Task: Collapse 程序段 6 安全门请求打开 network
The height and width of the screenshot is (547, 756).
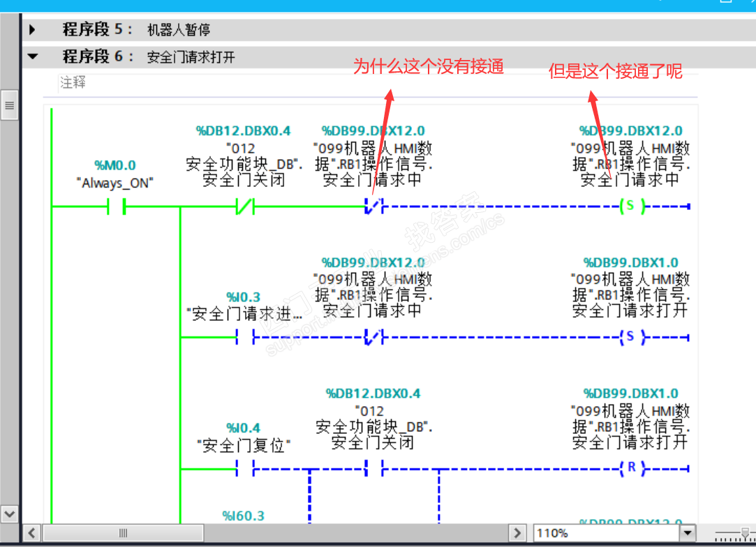Action: [x=33, y=57]
